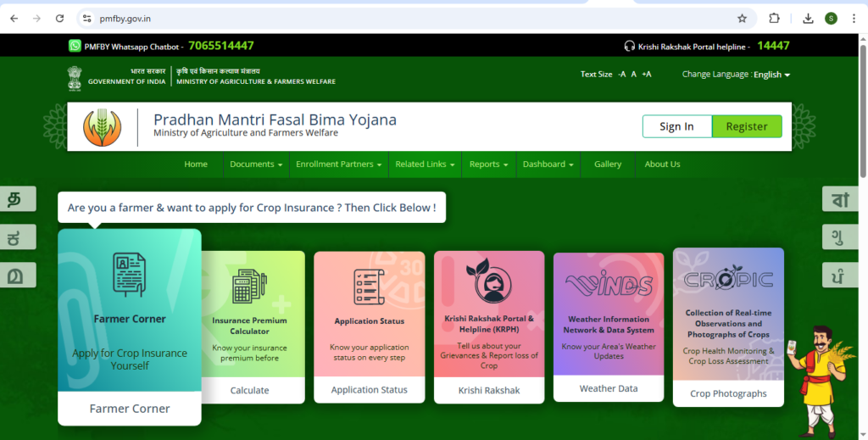Click the Crop Photographs button

pyautogui.click(x=728, y=393)
